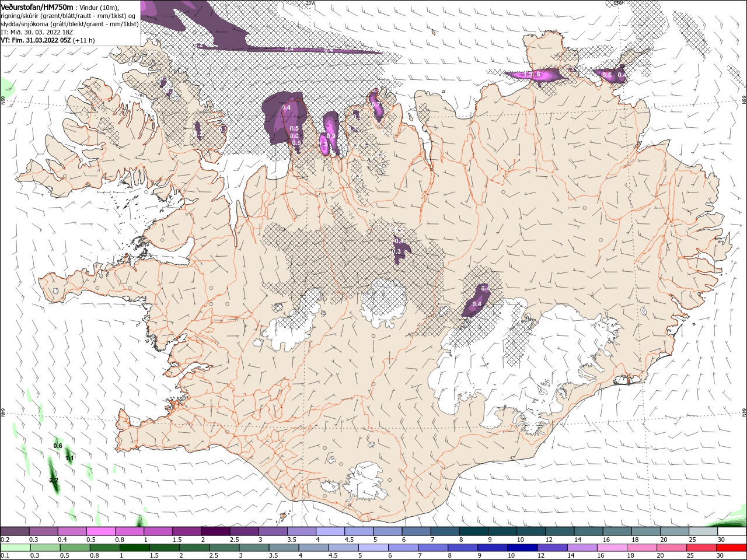Click the Veðurstofan/HM750m map title
747x560 pixels.
tap(37, 6)
